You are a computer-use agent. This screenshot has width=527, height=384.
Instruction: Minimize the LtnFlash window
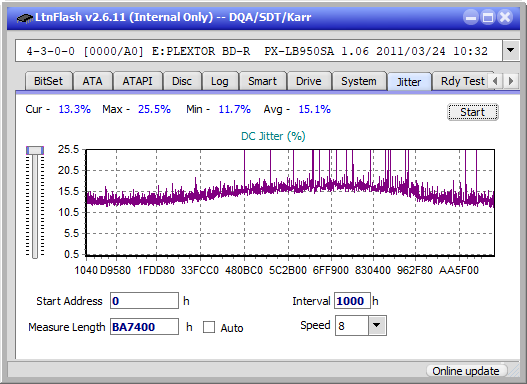471,17
